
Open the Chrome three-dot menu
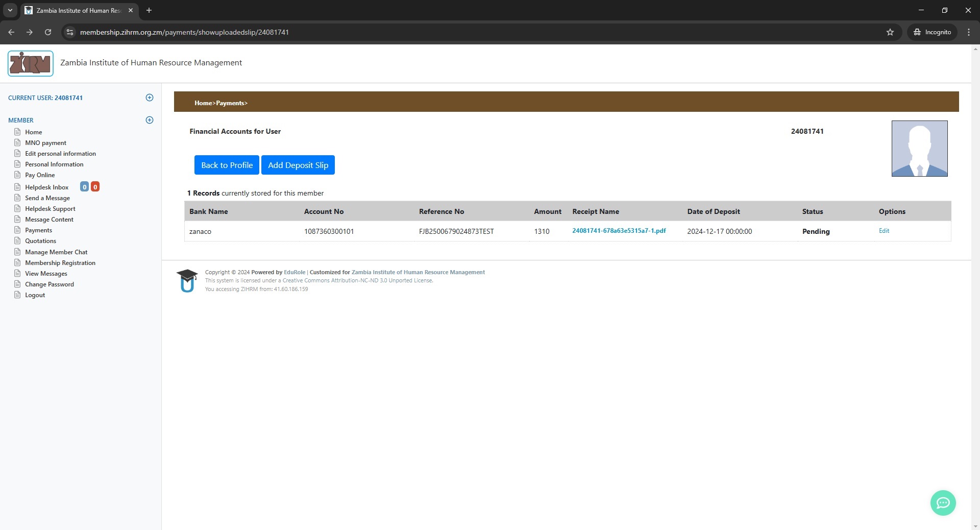pyautogui.click(x=969, y=32)
